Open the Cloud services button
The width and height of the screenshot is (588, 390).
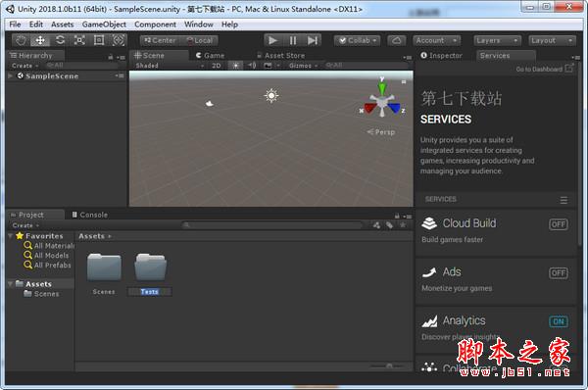point(396,40)
